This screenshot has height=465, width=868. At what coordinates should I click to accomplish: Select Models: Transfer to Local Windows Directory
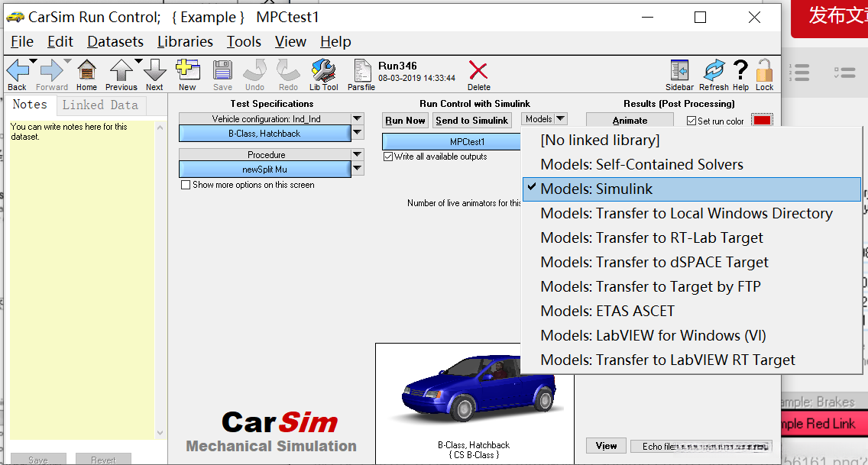692,214
